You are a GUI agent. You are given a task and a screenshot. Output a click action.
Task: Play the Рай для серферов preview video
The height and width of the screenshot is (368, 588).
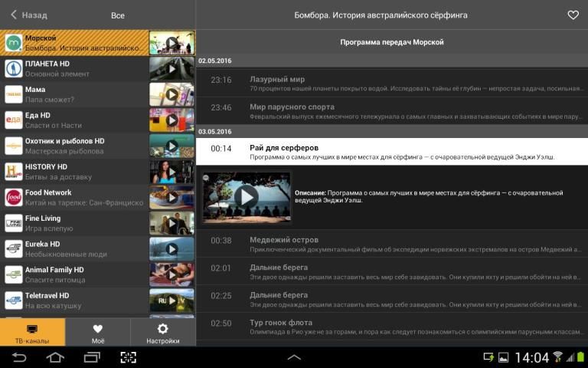click(246, 196)
